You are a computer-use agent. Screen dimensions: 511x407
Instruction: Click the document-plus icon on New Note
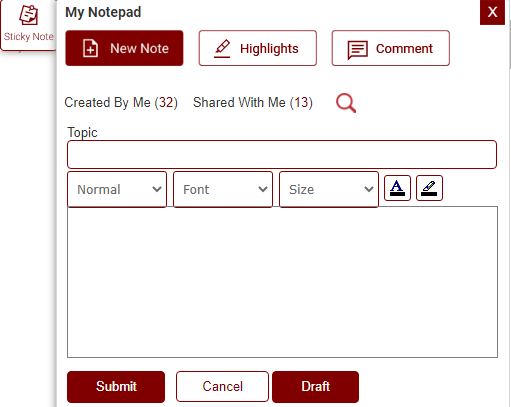pos(90,48)
